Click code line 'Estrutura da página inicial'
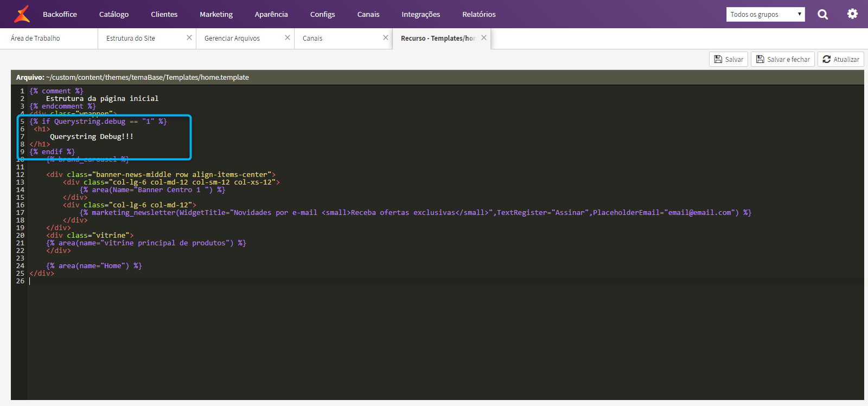Screen dimensions: 868x406 (102, 99)
